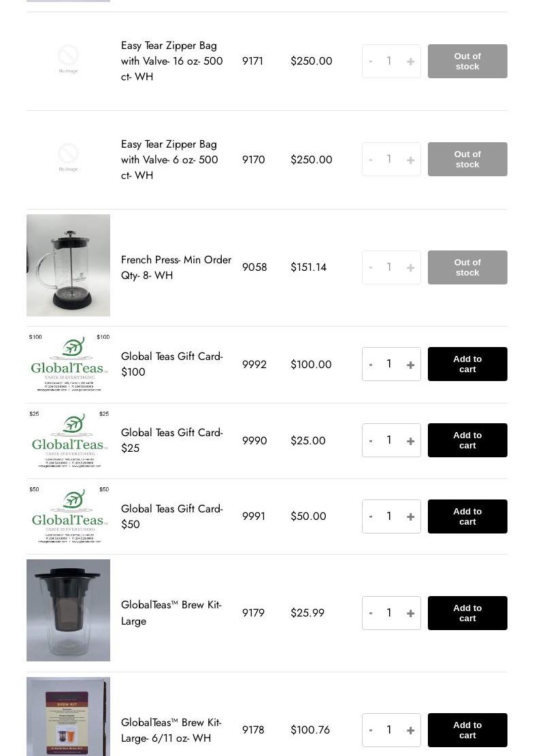534x756 pixels.
Task: Open the French Press product thumbnail
Action: [x=68, y=265]
